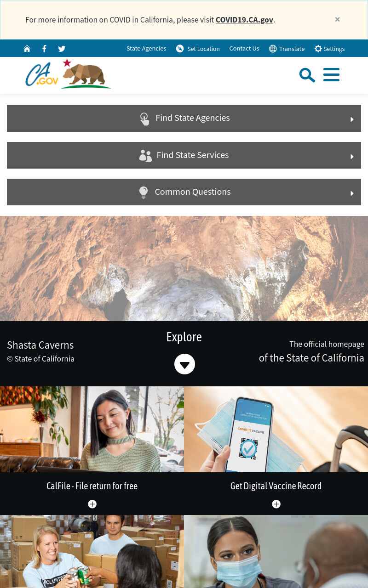This screenshot has height=588, width=368.
Task: Expand the Find State Agencies panel
Action: pyautogui.click(x=184, y=118)
